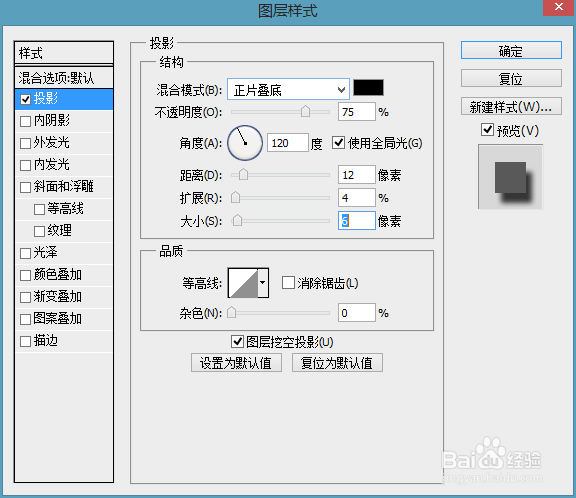Screen dimensions: 576x498
Task: Close the 图层样式 dialog
Action: point(559,7)
